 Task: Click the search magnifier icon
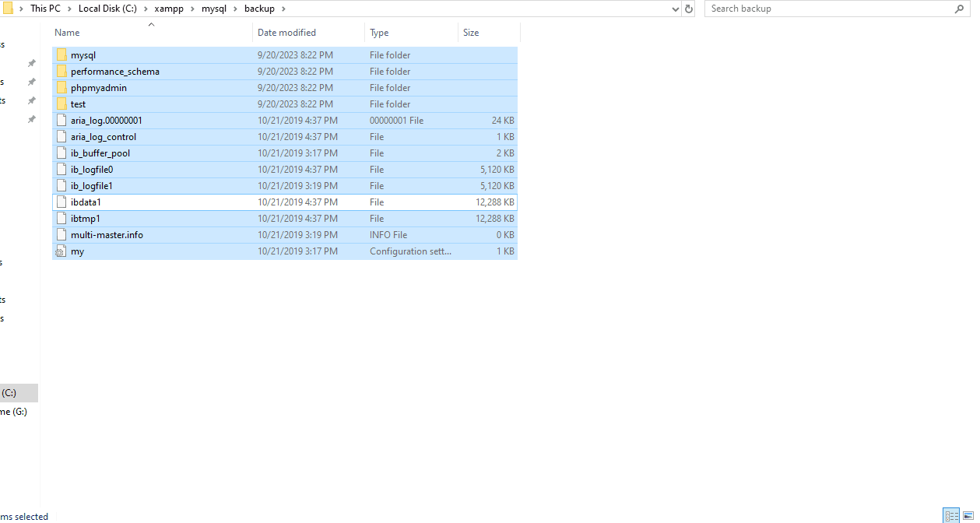tap(959, 9)
